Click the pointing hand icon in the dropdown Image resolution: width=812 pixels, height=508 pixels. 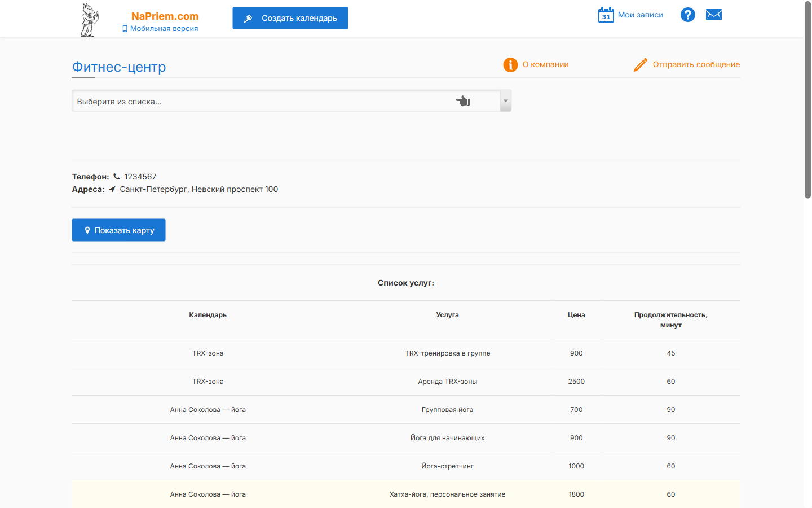pyautogui.click(x=463, y=101)
